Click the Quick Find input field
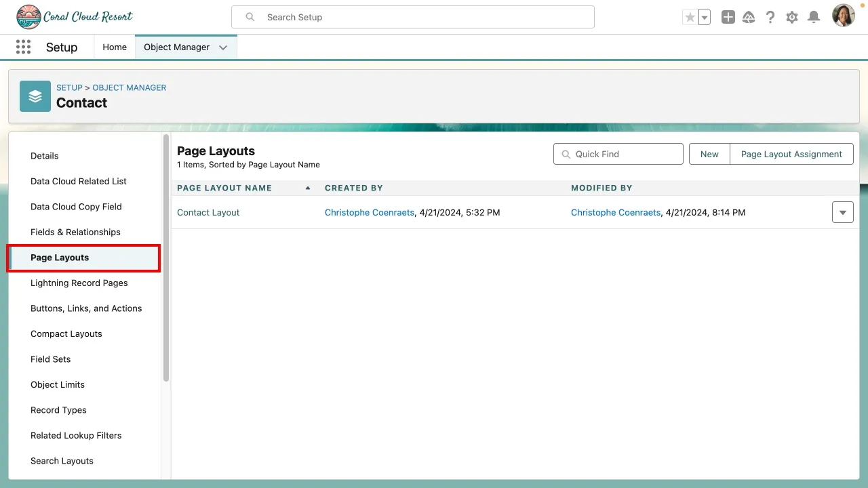868x488 pixels. [x=618, y=154]
